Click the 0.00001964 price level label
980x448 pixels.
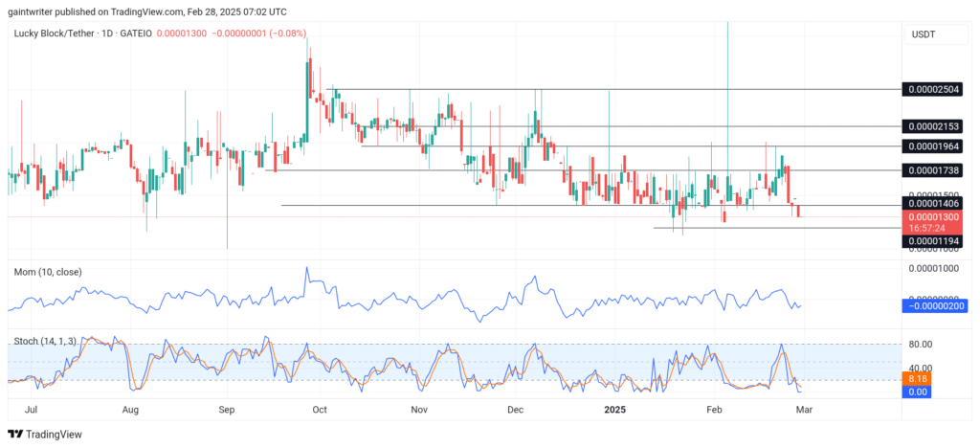pos(932,146)
